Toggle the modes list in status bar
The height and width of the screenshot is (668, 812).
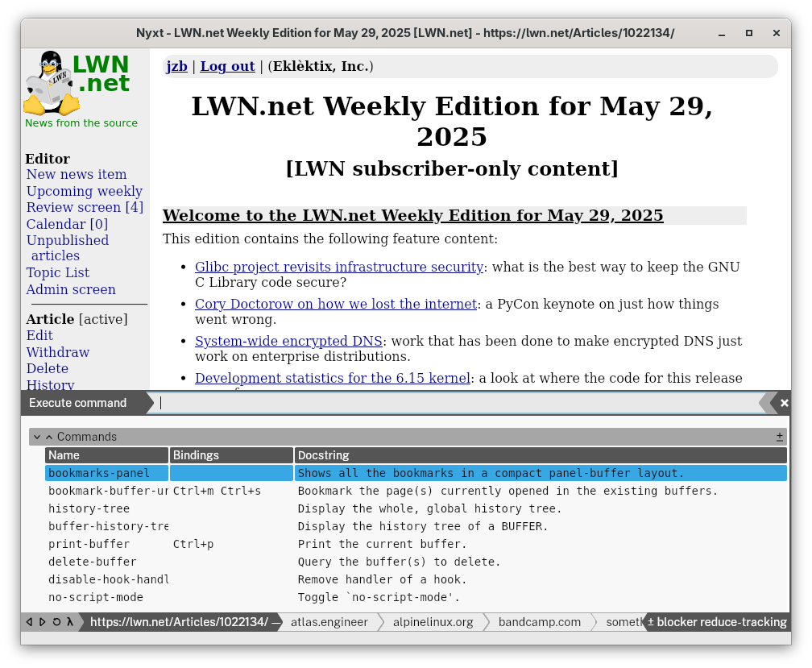pyautogui.click(x=651, y=622)
